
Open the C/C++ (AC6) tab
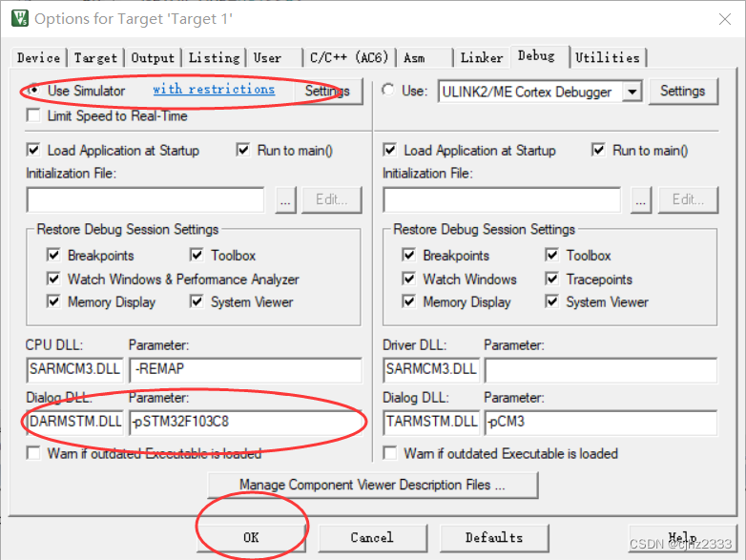(349, 58)
